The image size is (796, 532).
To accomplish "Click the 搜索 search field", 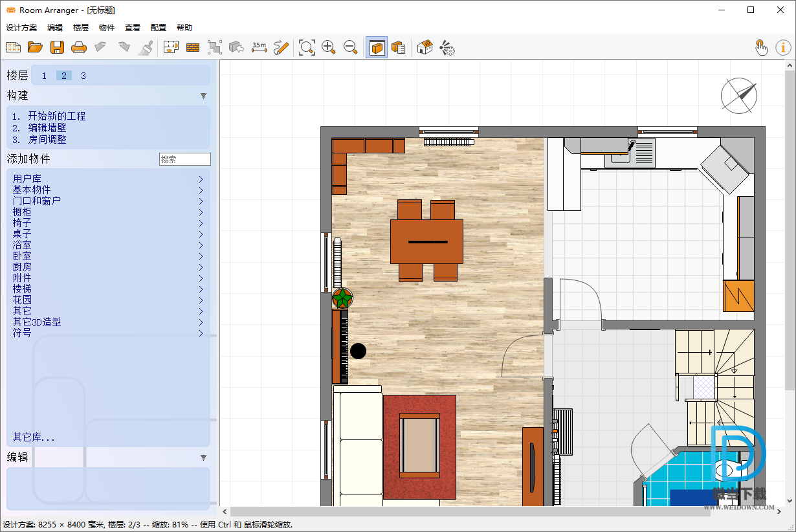I will (x=185, y=159).
